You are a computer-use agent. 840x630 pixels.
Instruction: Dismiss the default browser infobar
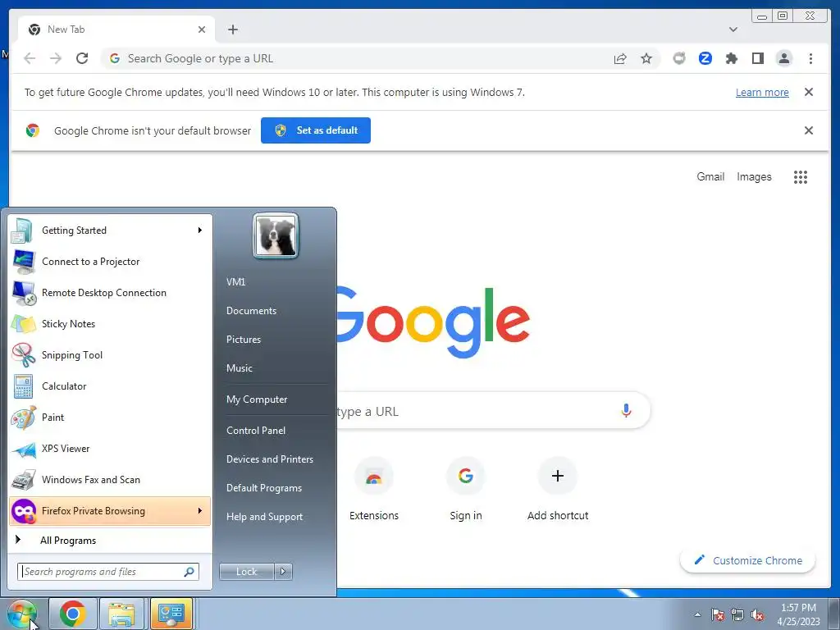[809, 130]
